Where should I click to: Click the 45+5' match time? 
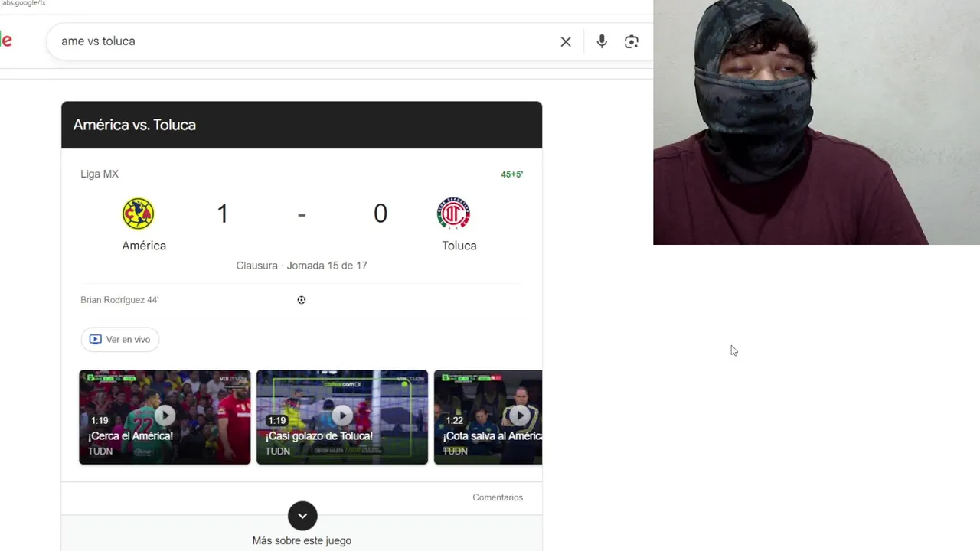click(512, 174)
